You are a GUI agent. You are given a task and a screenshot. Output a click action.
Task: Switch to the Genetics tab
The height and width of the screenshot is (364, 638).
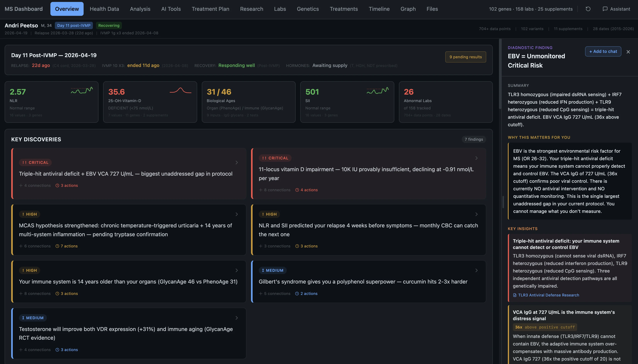coord(308,9)
